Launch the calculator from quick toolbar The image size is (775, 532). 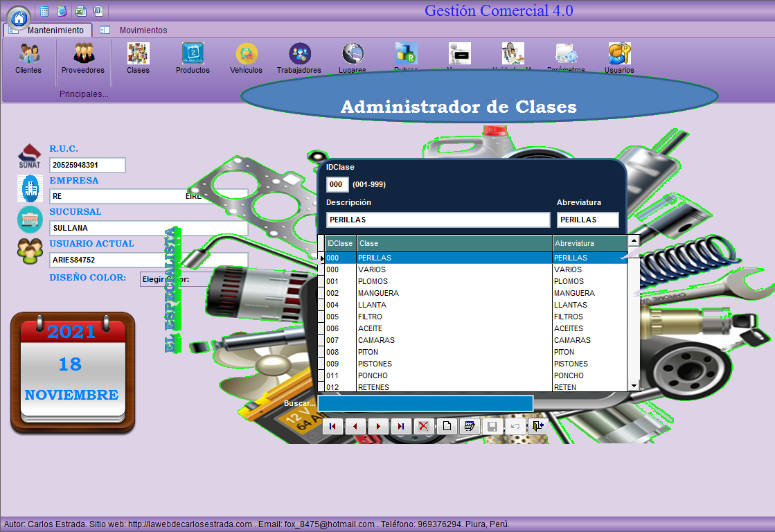44,11
